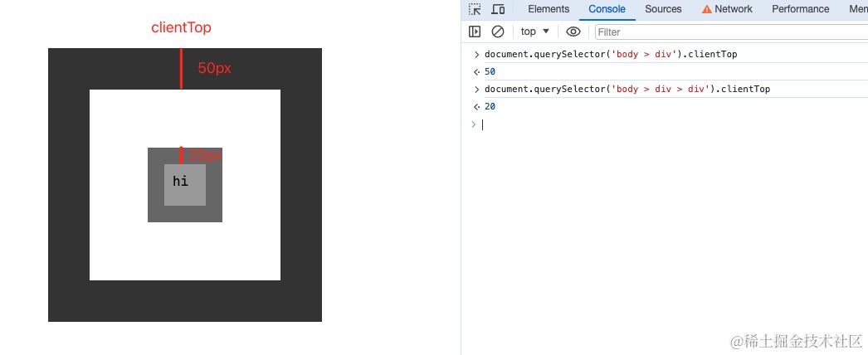This screenshot has height=355, width=868.
Task: Create a live expression with the eye icon
Action: pyautogui.click(x=573, y=32)
